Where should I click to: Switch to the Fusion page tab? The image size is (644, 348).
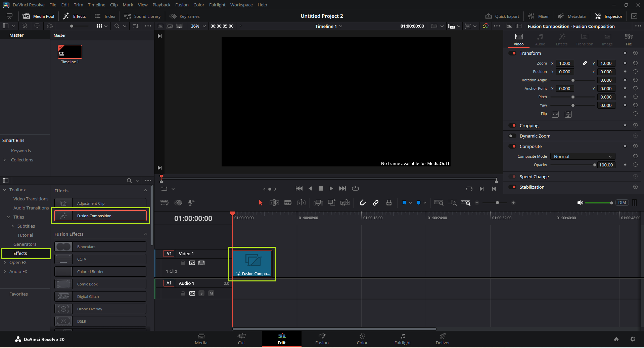coord(322,339)
